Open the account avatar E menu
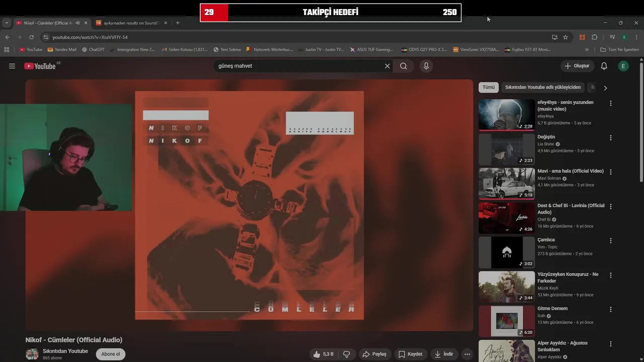Image resolution: width=644 pixels, height=362 pixels. 623,66
